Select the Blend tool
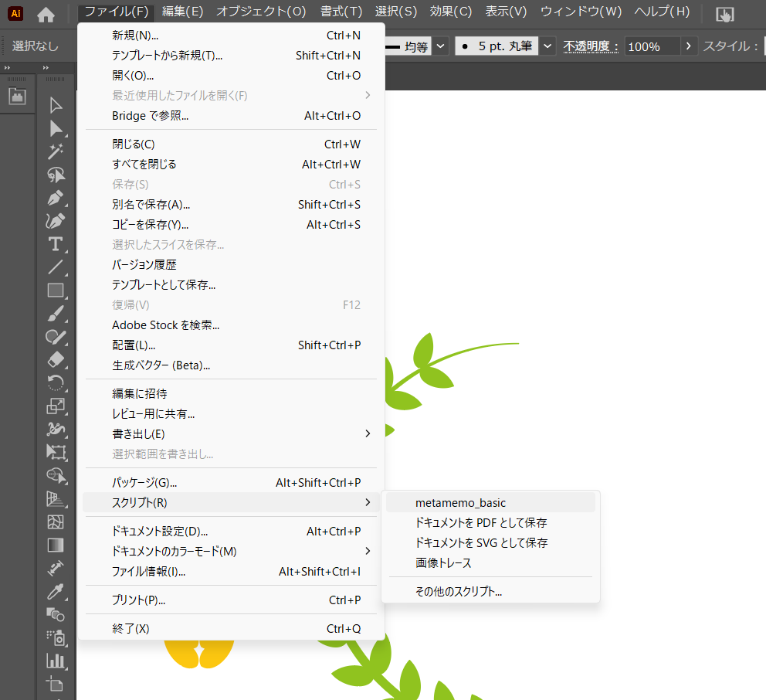This screenshot has height=700, width=766. tap(56, 614)
